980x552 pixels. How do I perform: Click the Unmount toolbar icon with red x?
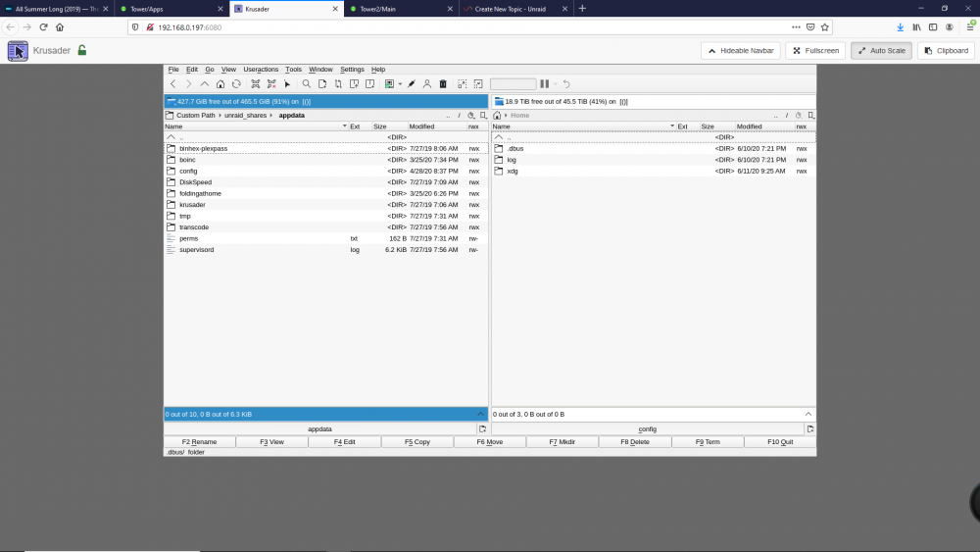(271, 83)
